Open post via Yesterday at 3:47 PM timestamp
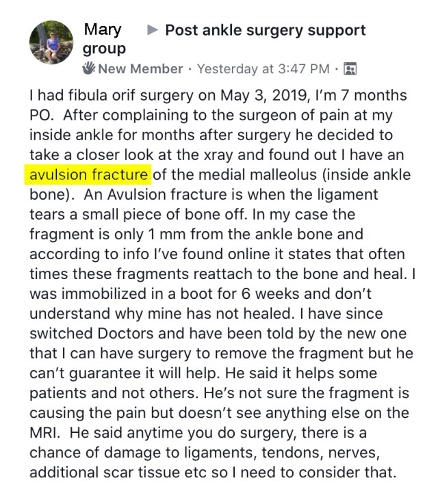 pos(263,69)
